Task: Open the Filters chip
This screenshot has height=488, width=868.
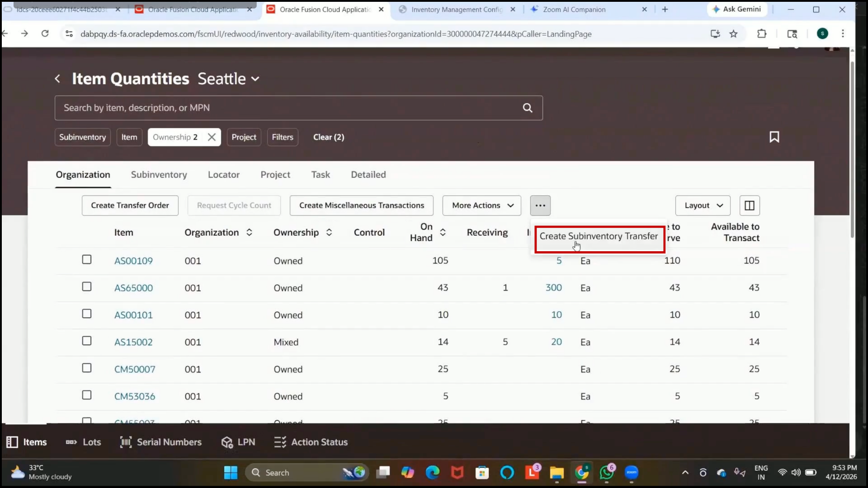Action: tap(283, 137)
